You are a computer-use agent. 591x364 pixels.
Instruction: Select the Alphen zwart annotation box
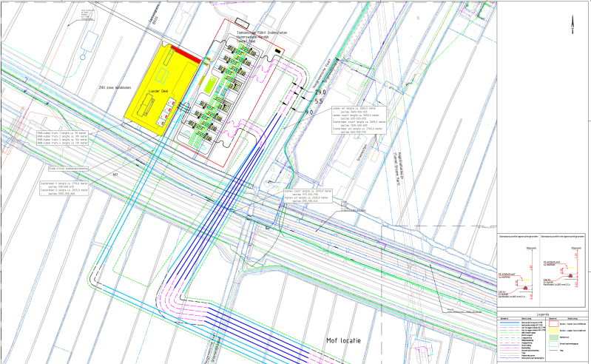(x=308, y=196)
